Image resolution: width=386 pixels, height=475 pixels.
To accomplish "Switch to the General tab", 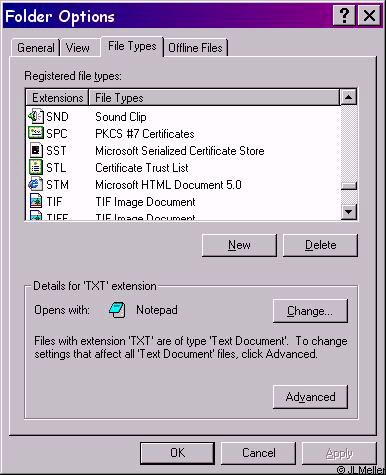I will [36, 48].
